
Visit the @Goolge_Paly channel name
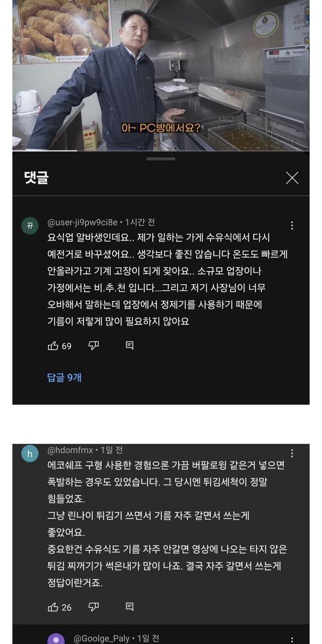coord(102,638)
